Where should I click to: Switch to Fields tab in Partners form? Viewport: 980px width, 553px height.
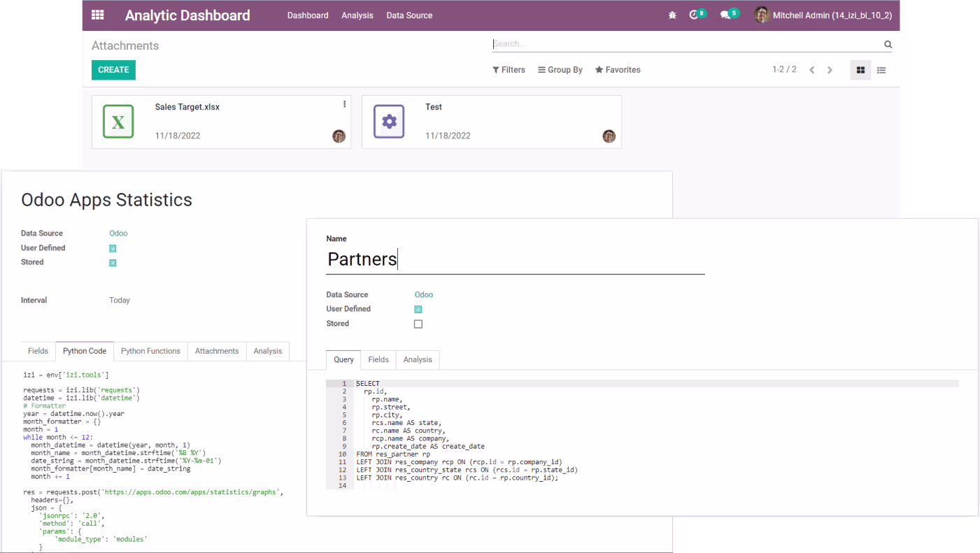pos(378,359)
